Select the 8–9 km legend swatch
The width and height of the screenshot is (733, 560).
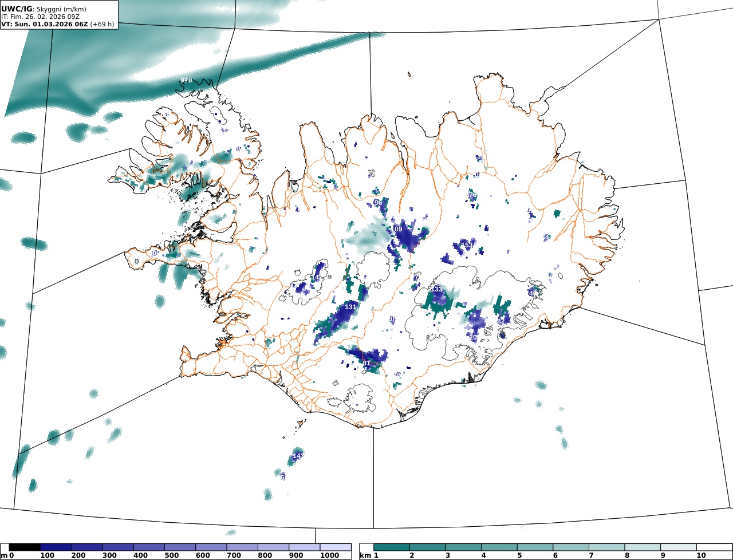(643, 547)
